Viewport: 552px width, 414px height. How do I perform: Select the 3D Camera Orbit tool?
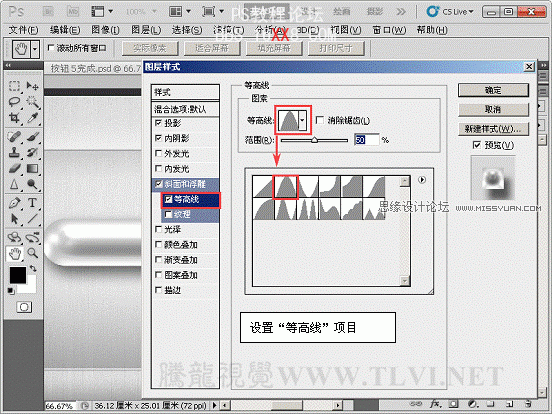coord(32,238)
